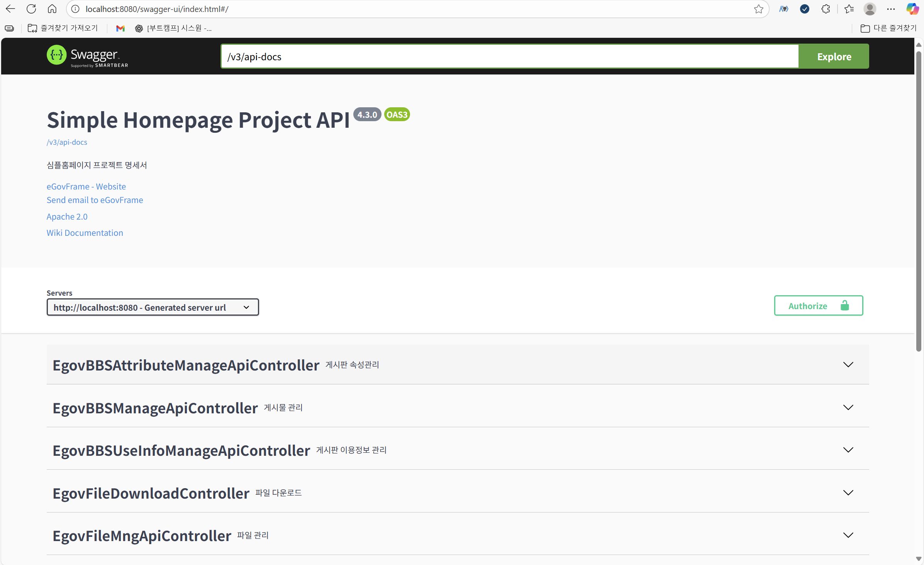Open the browser Extensions icon
Viewport: 924px width, 565px height.
825,8
